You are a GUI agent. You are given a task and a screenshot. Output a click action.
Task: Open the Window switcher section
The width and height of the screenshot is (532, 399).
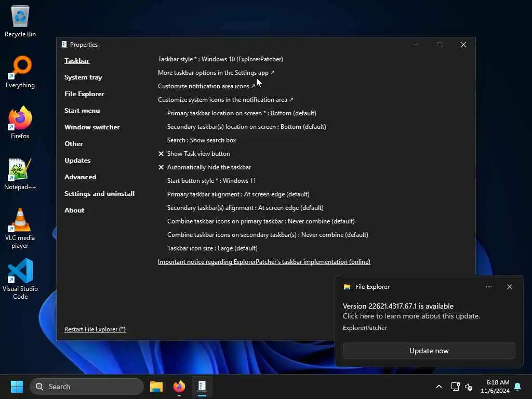92,127
